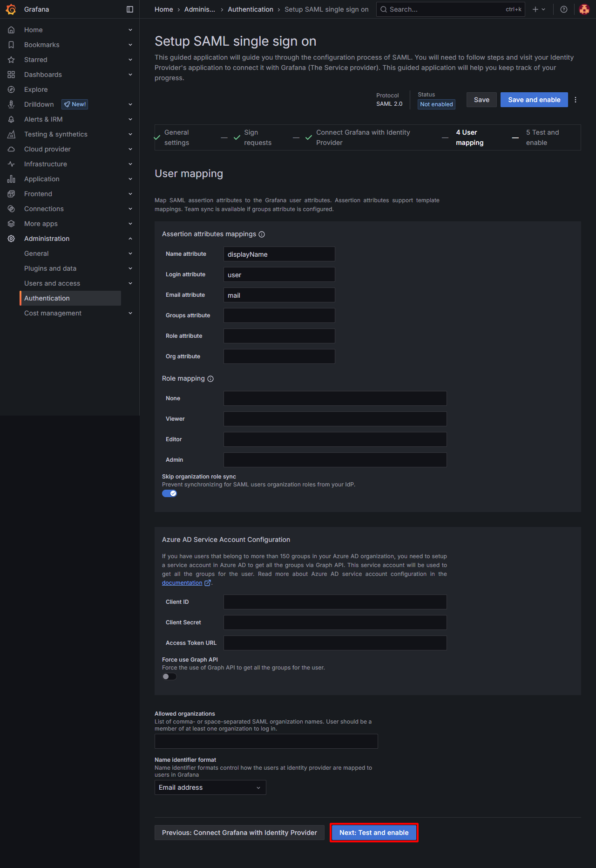
Task: Disable the Skip organization role sync toggle
Action: pyautogui.click(x=169, y=493)
